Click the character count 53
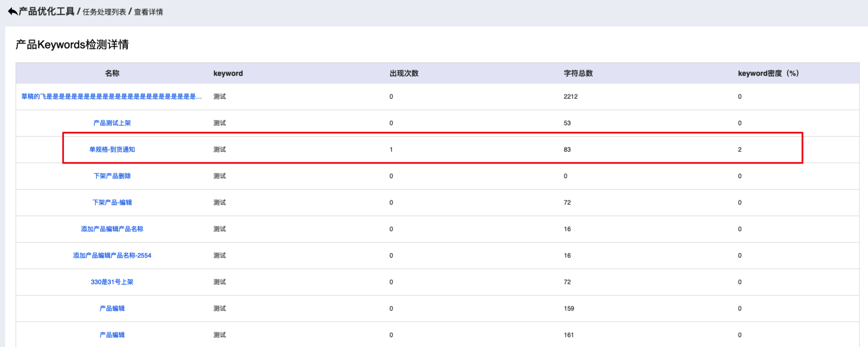868x347 pixels. (x=567, y=123)
